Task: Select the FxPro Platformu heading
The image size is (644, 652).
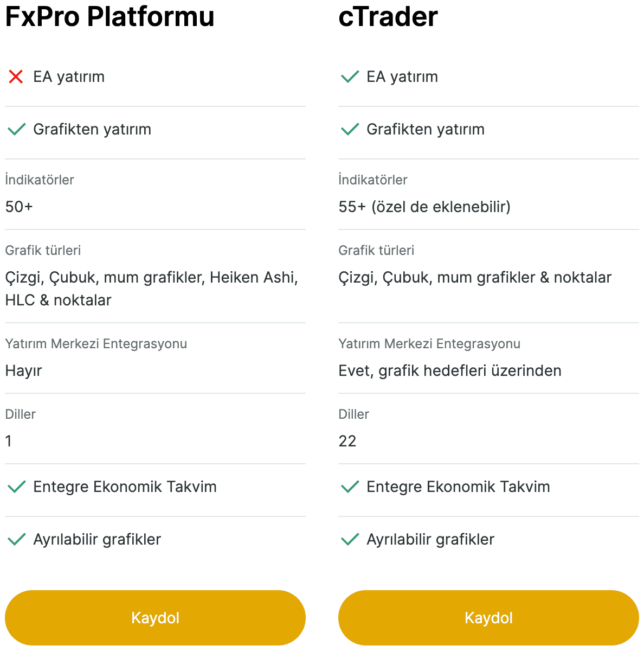Action: pos(110,16)
